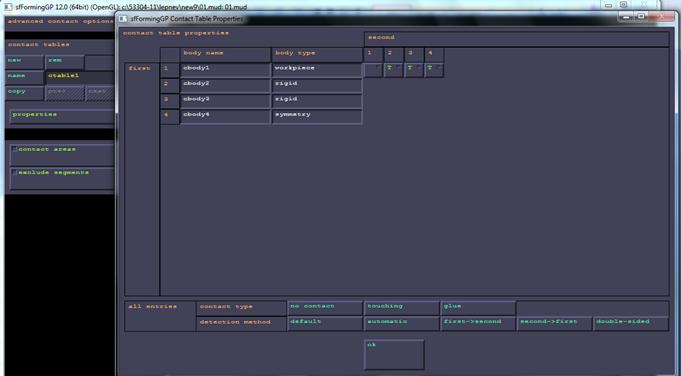Click the copy contact table button
Image resolution: width=681 pixels, height=376 pixels.
point(24,93)
